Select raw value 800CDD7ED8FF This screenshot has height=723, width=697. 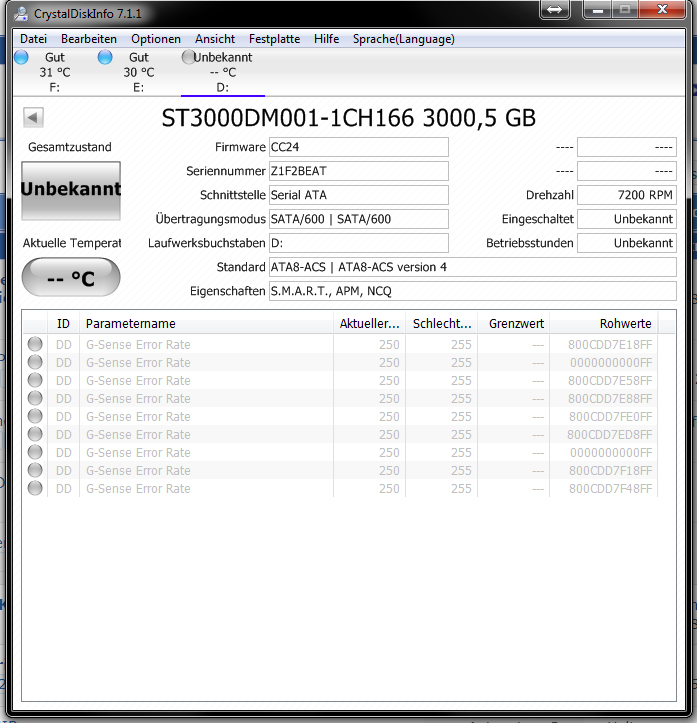pyautogui.click(x=609, y=435)
